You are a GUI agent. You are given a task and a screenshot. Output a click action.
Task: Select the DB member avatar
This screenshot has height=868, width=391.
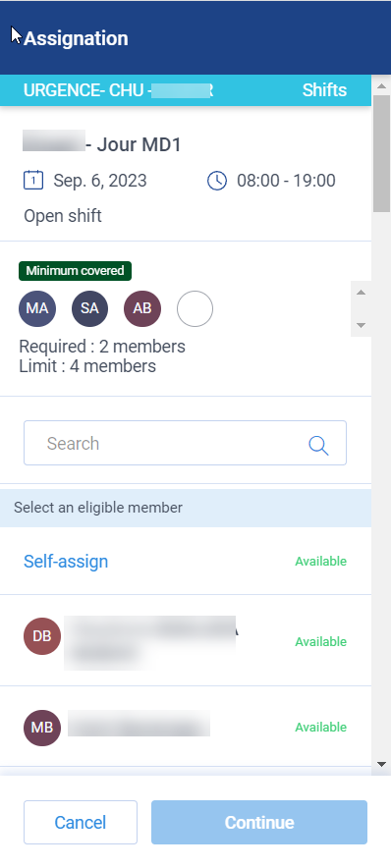(x=42, y=636)
